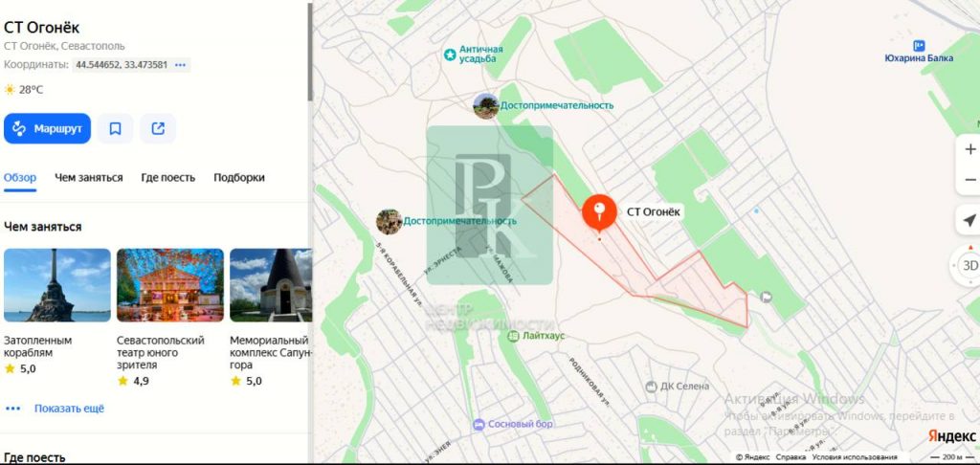Open the Севастопольский театр юного зрителя photo
This screenshot has width=980, height=465.
[x=170, y=285]
